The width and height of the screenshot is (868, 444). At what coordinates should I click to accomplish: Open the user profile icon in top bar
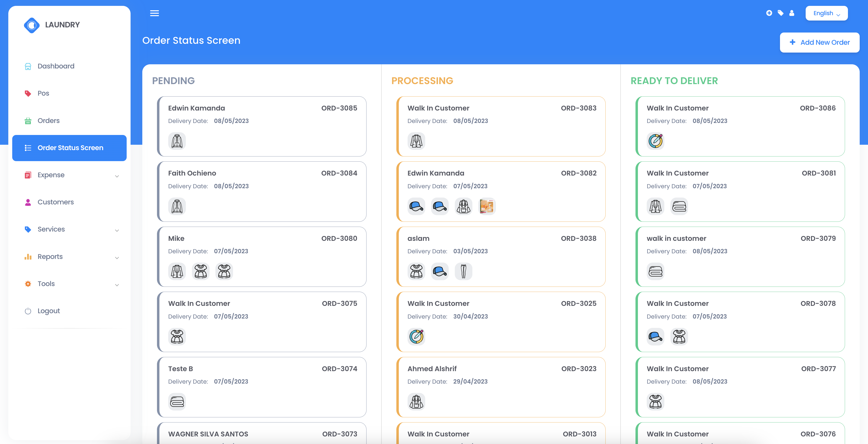coord(792,13)
